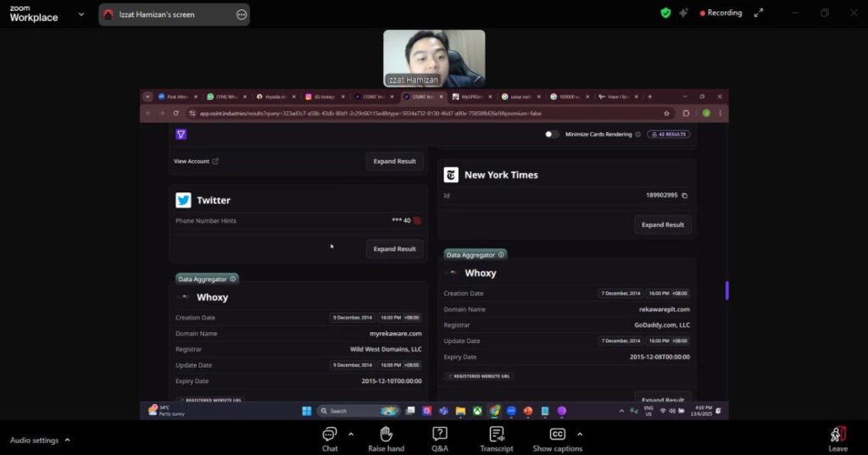The width and height of the screenshot is (868, 455).
Task: Expand Show captions options caret
Action: (x=580, y=434)
